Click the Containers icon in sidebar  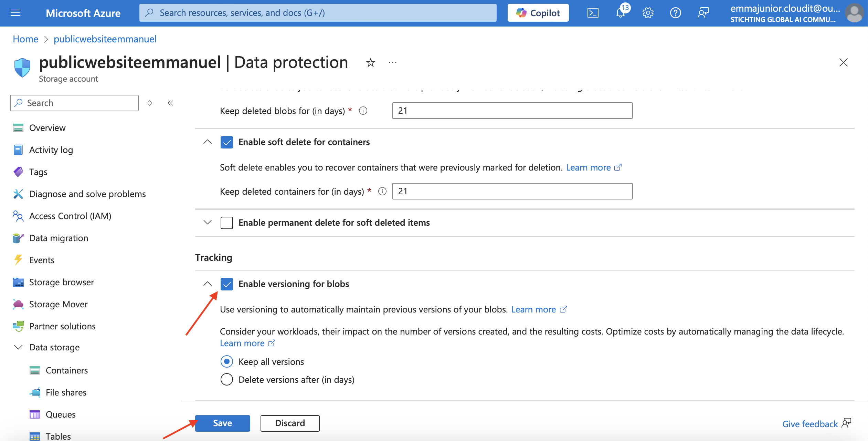pos(34,370)
